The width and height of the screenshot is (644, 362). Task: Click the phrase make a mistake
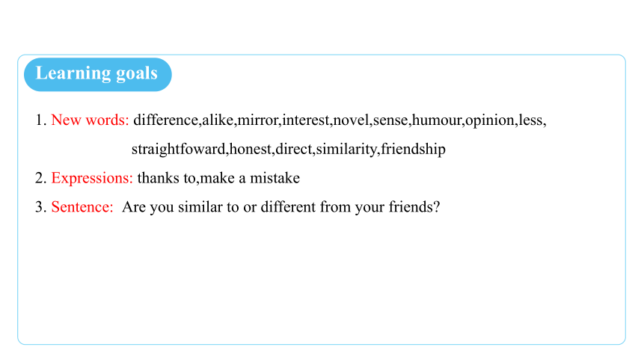coord(250,178)
